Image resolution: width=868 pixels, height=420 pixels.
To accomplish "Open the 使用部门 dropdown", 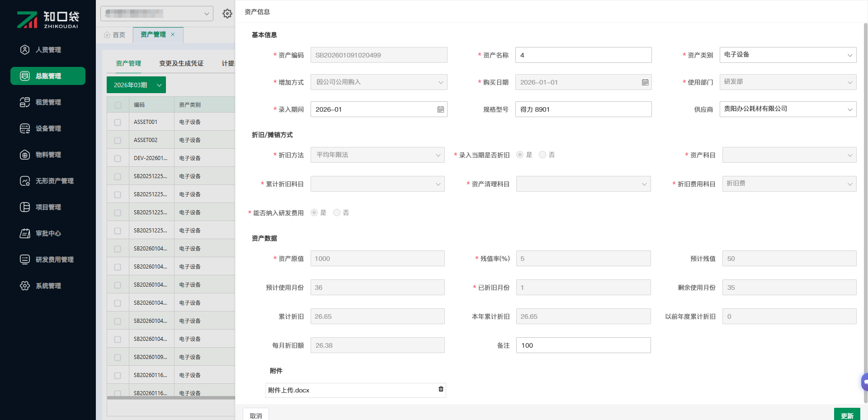I will pyautogui.click(x=788, y=82).
